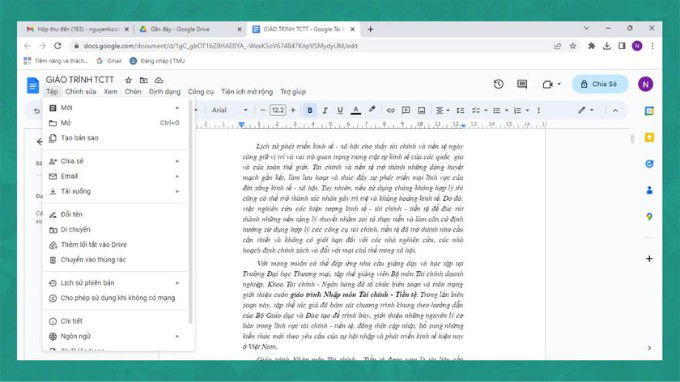Bookmark this page with star icon
Image resolution: width=680 pixels, height=382 pixels.
click(573, 46)
